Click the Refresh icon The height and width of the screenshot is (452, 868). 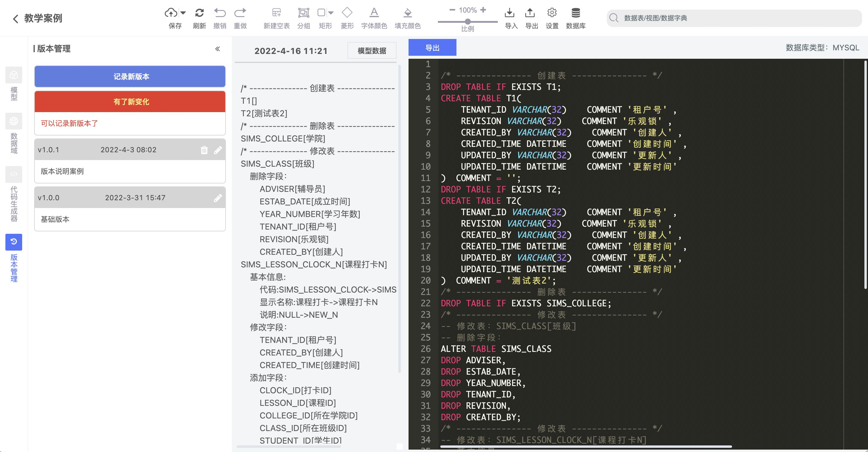coord(199,13)
